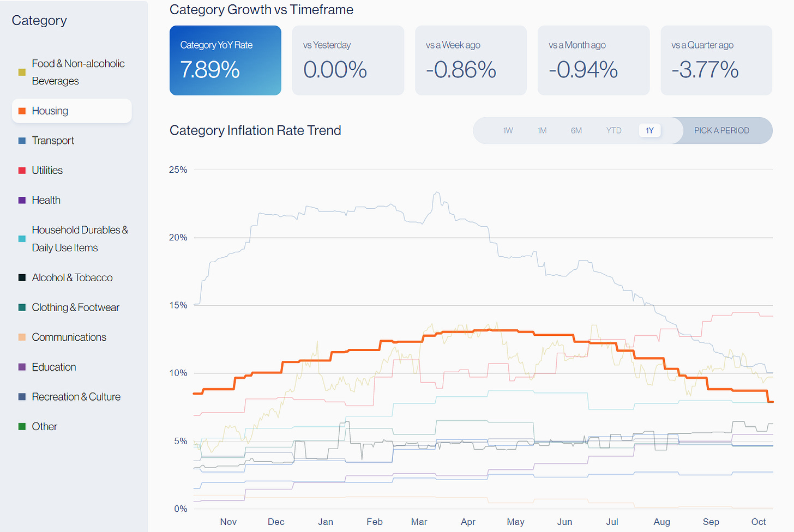Click the Category sidebar heading
Screen dimensions: 794x532
(39, 21)
